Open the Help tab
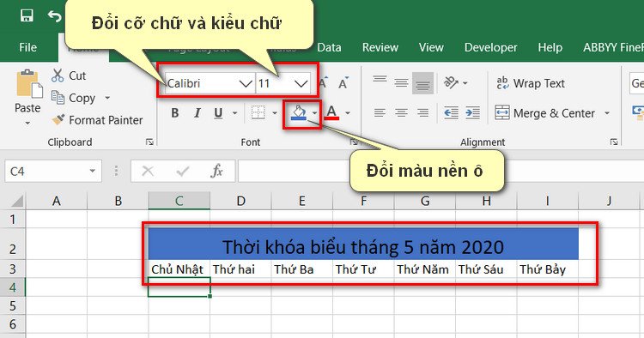The width and height of the screenshot is (644, 338). click(x=550, y=47)
